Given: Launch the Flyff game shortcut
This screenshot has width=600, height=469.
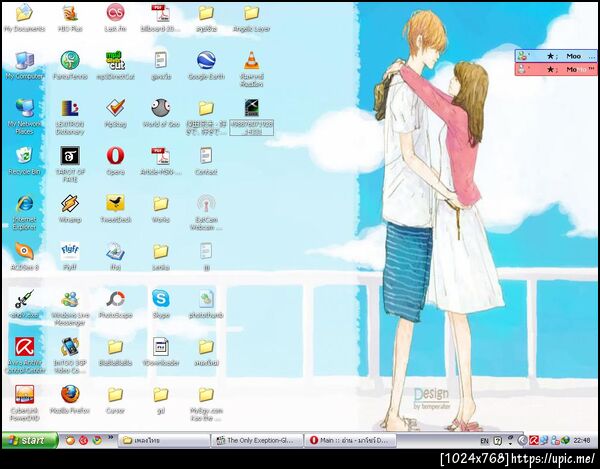Looking at the screenshot, I should (x=70, y=256).
